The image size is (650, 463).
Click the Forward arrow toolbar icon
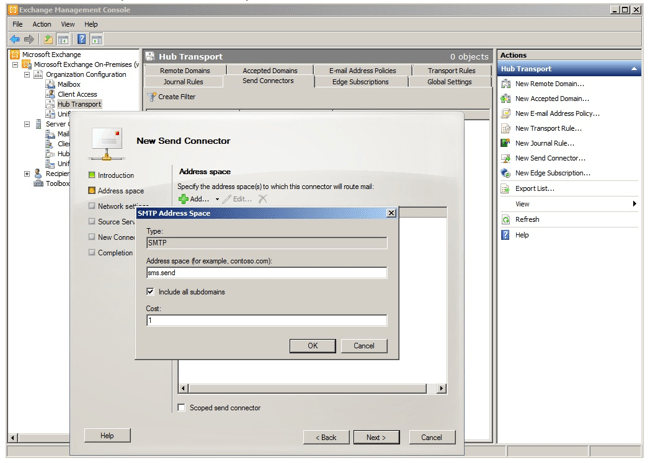click(29, 39)
